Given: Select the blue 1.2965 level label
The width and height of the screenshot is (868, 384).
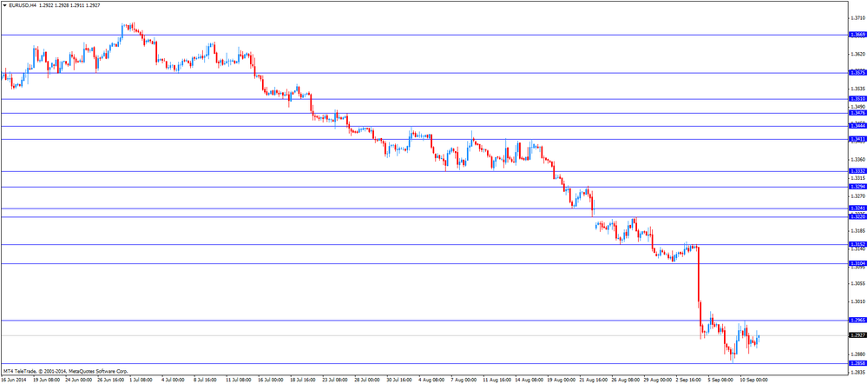Looking at the screenshot, I should (x=858, y=321).
